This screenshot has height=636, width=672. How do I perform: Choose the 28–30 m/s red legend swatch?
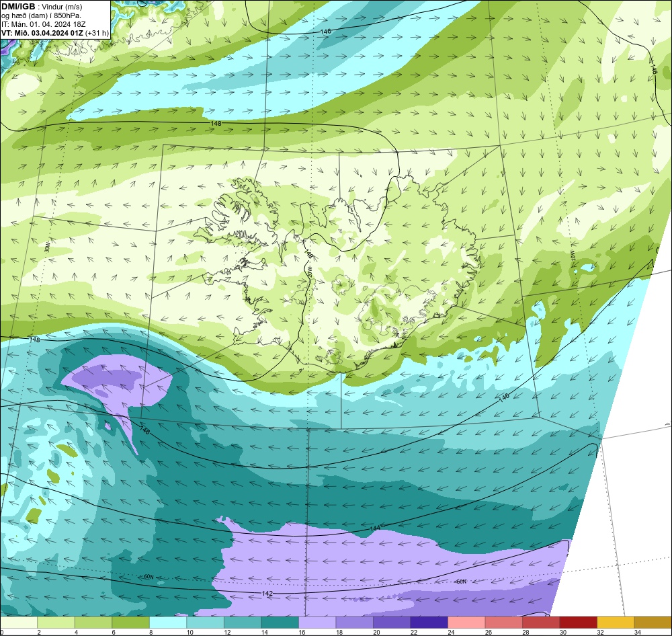[x=541, y=623]
